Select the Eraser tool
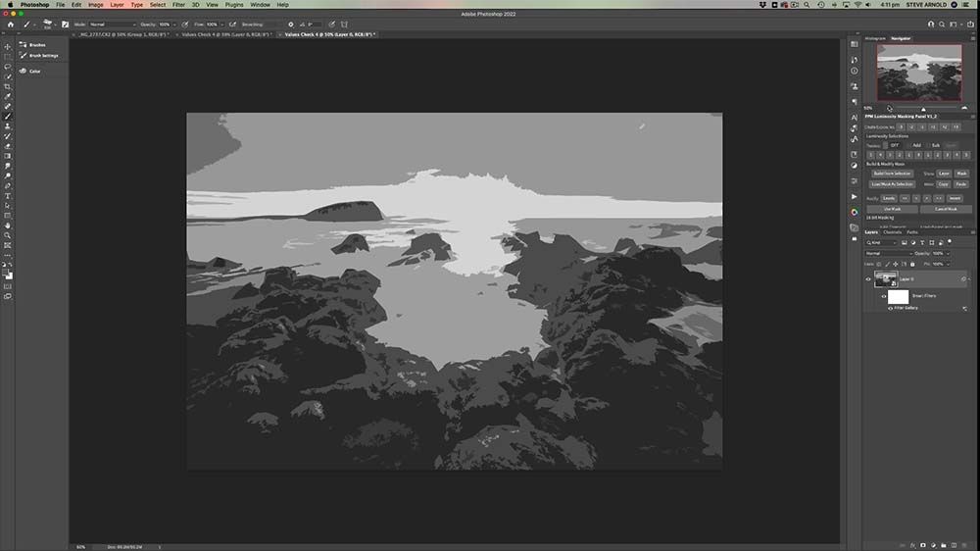This screenshot has width=980, height=551. (x=8, y=146)
